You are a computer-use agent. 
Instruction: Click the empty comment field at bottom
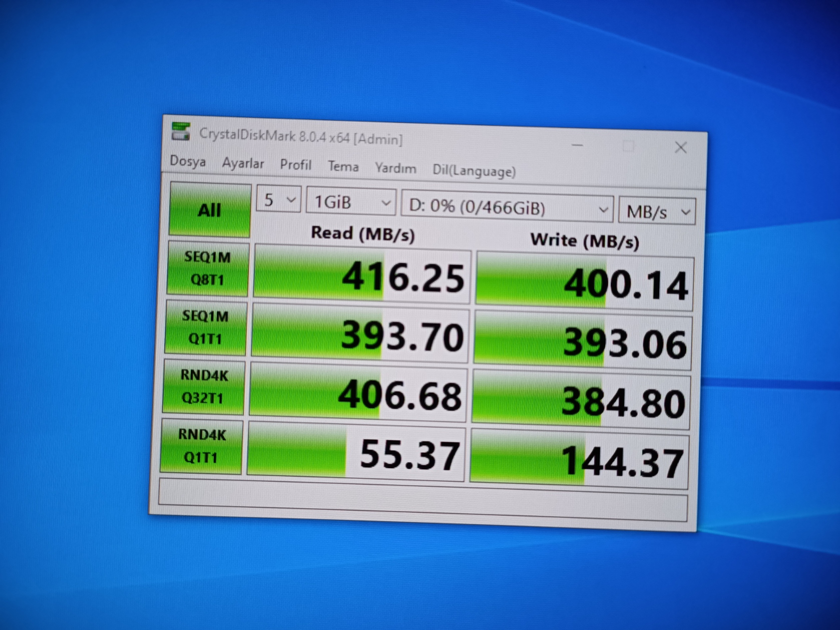[423, 500]
